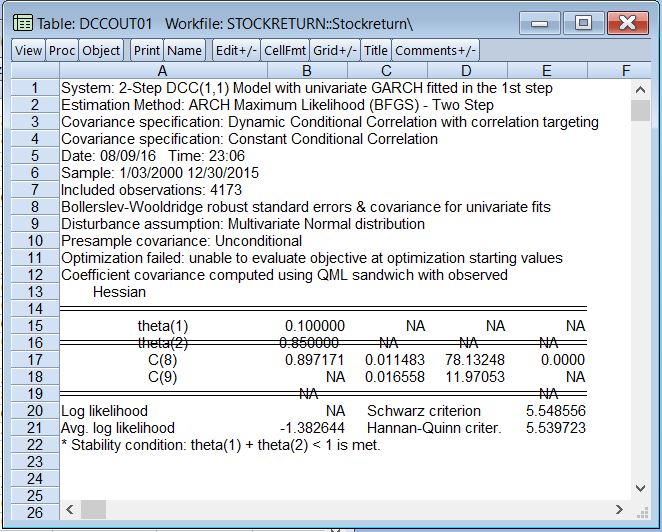Click the horizontal scrollbar right arrow
The image size is (662, 532).
point(621,510)
